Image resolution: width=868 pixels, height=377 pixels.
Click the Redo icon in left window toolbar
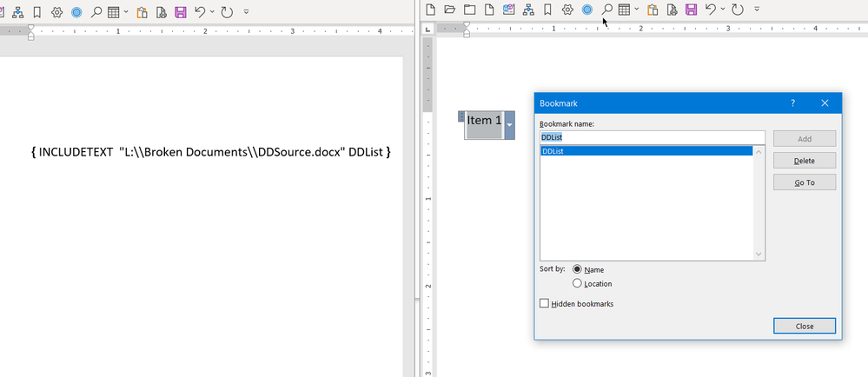227,12
